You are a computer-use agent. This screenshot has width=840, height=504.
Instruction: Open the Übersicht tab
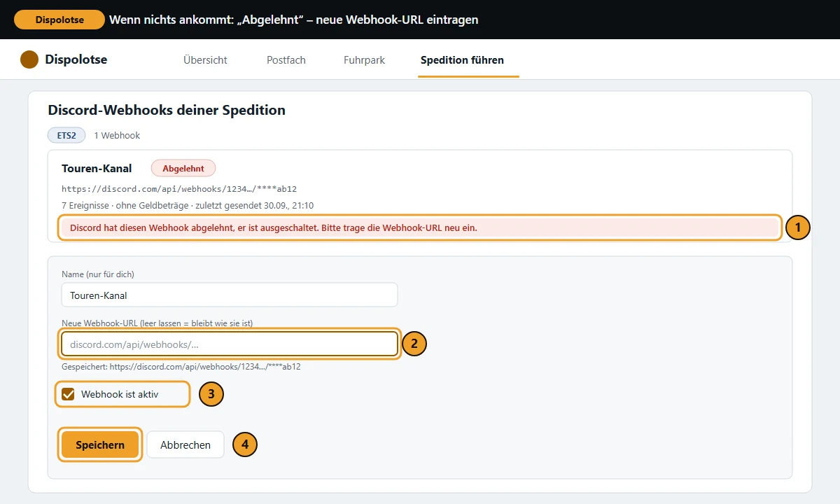point(205,60)
